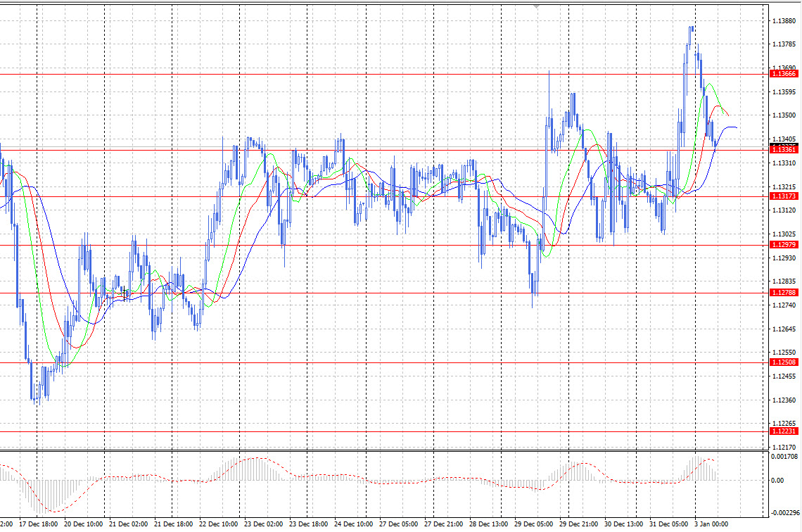Click the chart shift triangle marker at top

535,6
